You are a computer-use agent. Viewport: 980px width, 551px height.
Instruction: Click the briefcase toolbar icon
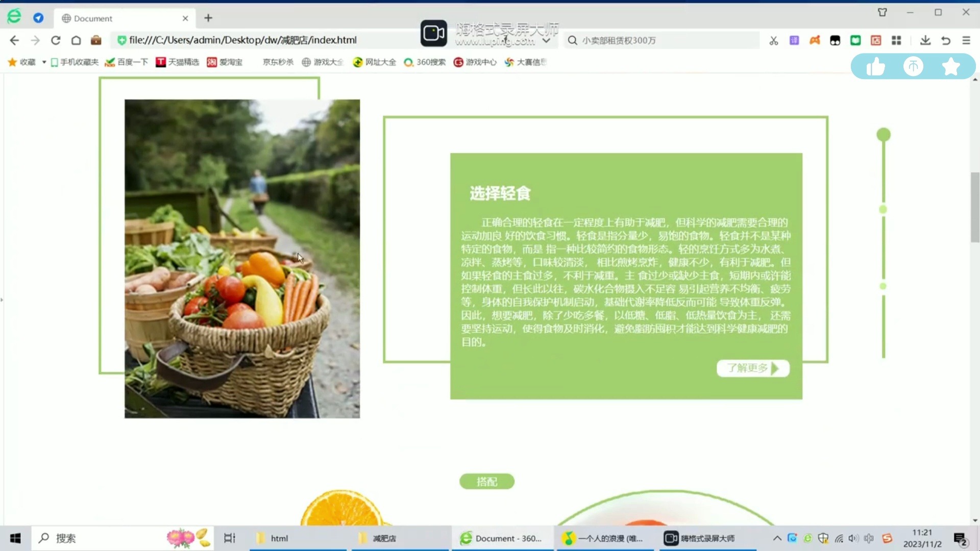tap(96, 40)
